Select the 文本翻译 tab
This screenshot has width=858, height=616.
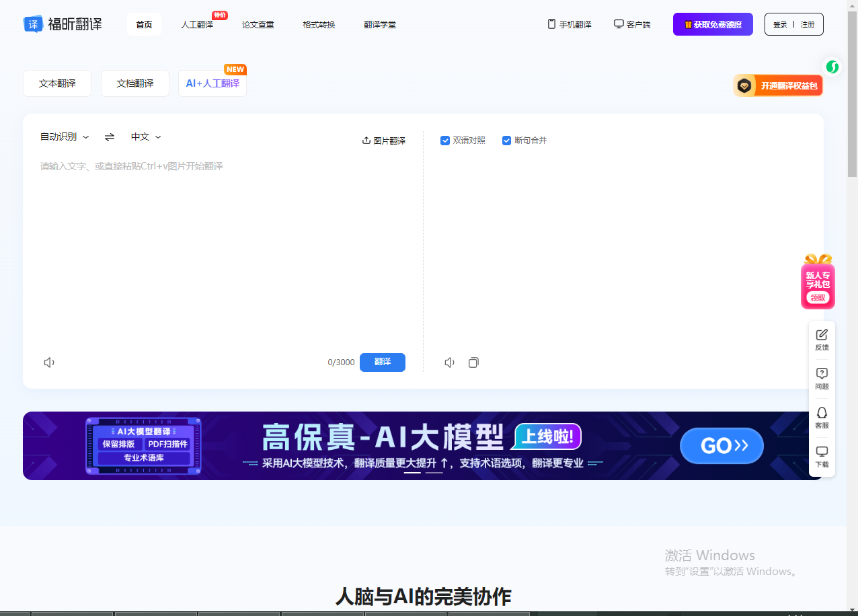[57, 83]
